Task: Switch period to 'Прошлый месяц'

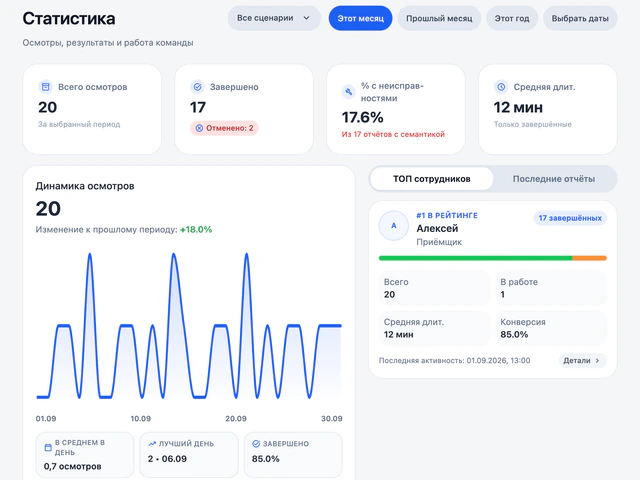Action: (439, 18)
